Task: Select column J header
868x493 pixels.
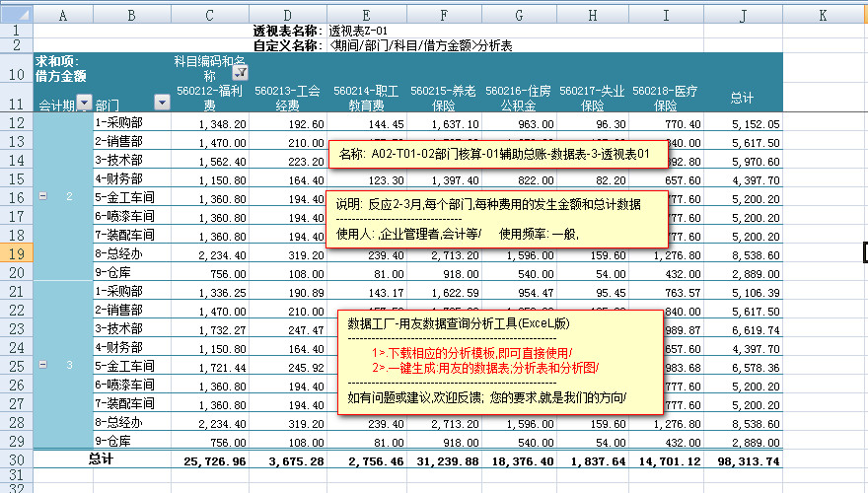Action: (x=743, y=15)
